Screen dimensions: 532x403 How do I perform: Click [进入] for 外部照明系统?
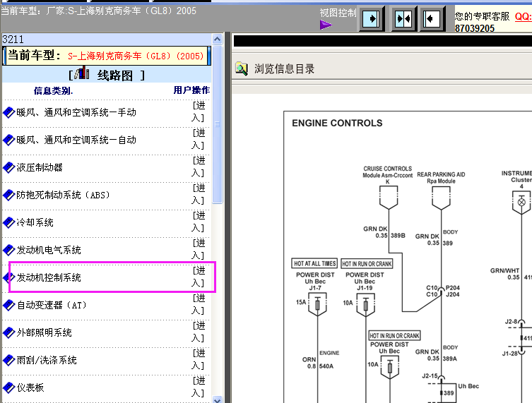coord(199,332)
